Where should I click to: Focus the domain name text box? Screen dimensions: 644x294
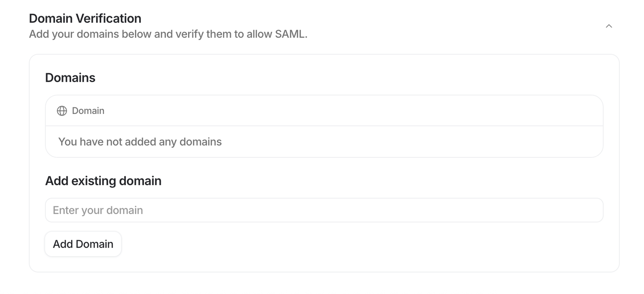pos(324,210)
